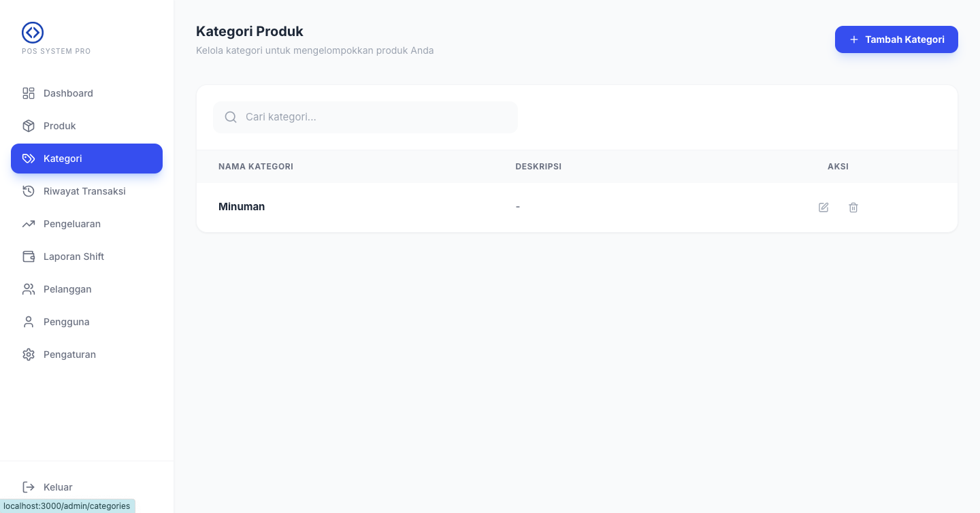Screen dimensions: 980x513
Task: Click the search magnifier icon
Action: click(231, 117)
